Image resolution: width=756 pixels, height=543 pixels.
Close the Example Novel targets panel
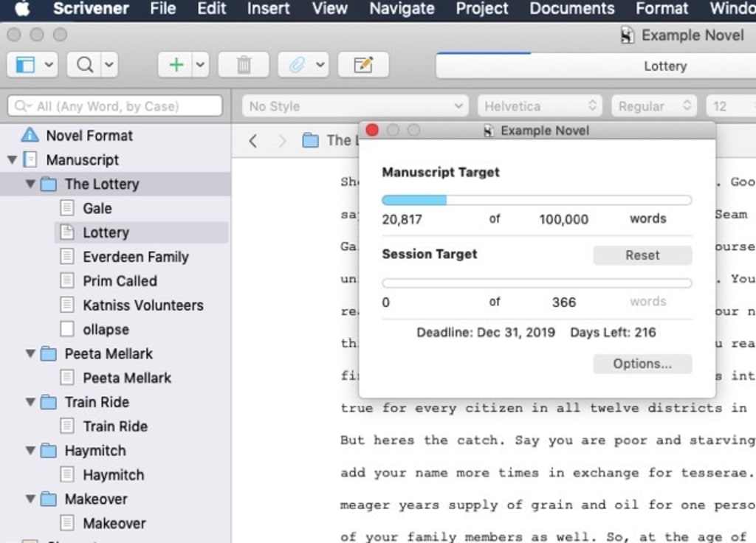(x=372, y=130)
